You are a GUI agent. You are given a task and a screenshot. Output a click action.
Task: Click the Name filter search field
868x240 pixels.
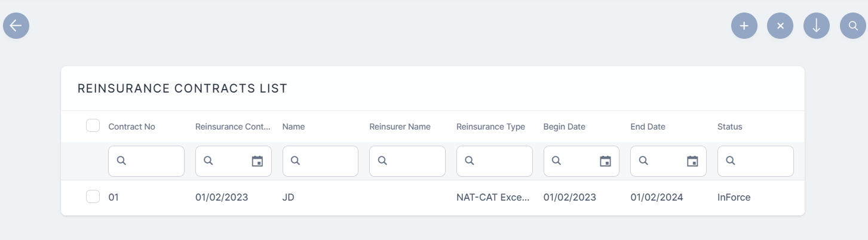tap(326, 161)
